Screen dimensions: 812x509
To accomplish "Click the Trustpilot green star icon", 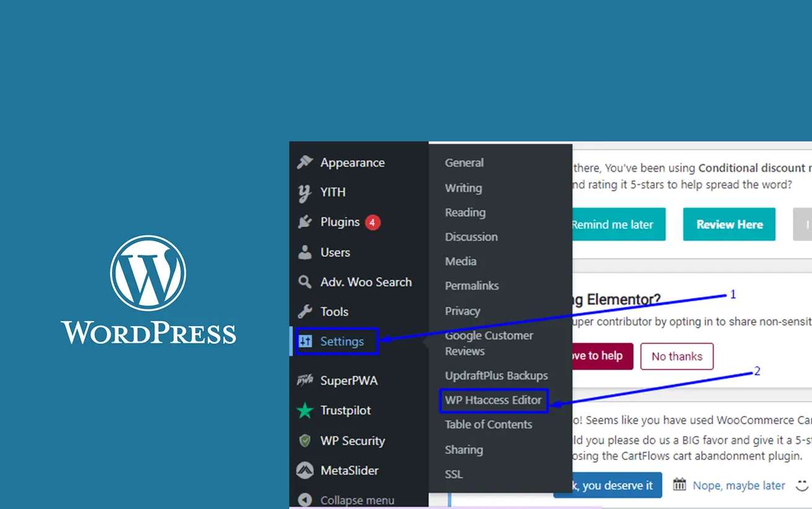I will [x=305, y=410].
